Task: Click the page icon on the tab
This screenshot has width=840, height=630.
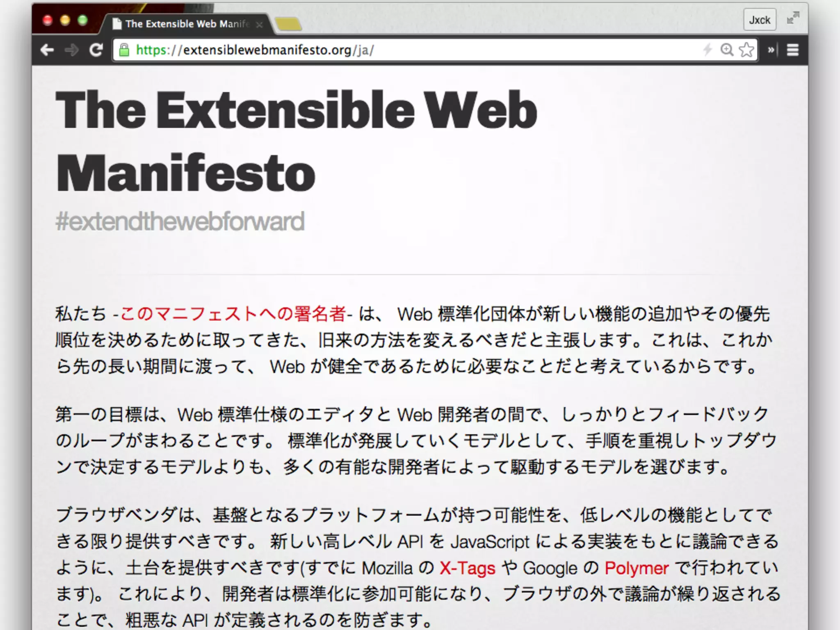Action: [117, 24]
